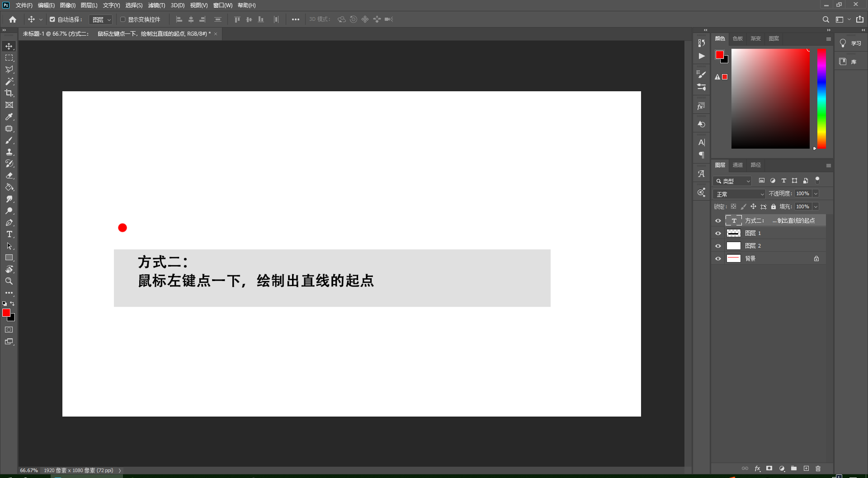This screenshot has width=868, height=478.
Task: Add a layer style with fx icon
Action: tap(757, 469)
